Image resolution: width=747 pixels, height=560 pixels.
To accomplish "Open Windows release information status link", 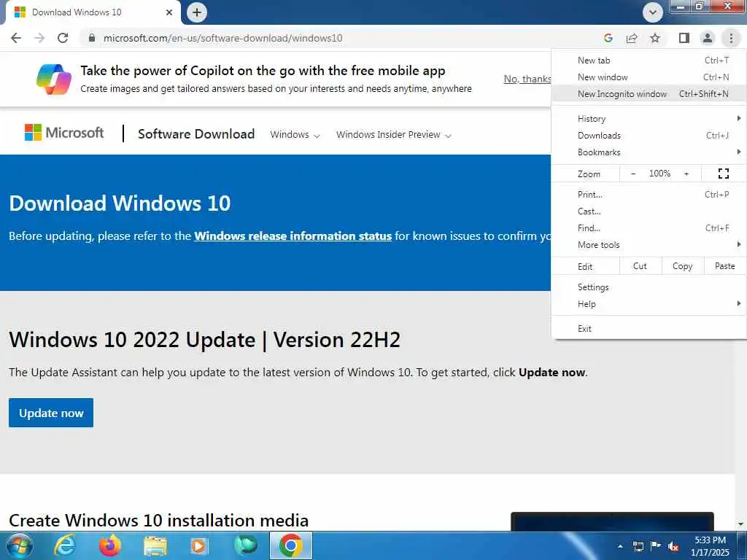I will tap(293, 236).
